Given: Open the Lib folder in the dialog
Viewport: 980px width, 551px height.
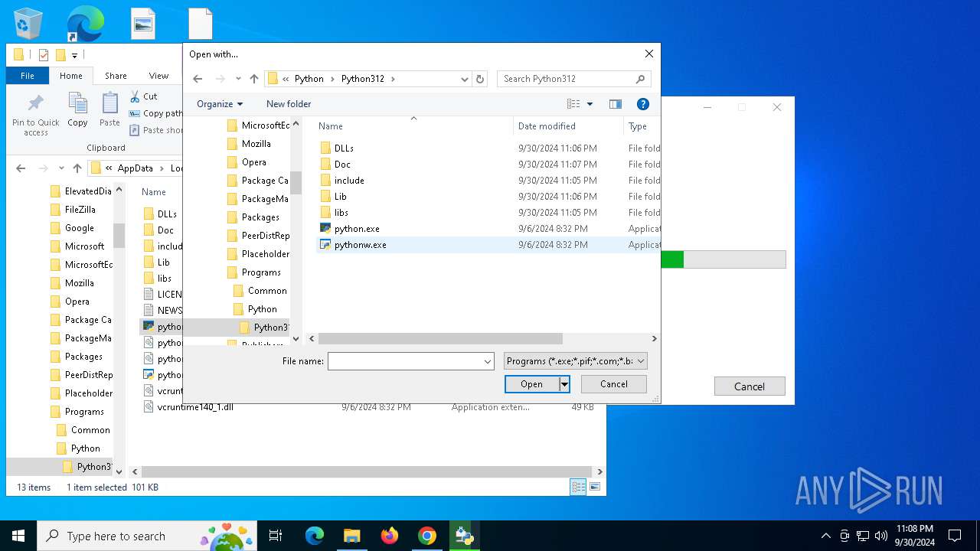Looking at the screenshot, I should (x=340, y=197).
